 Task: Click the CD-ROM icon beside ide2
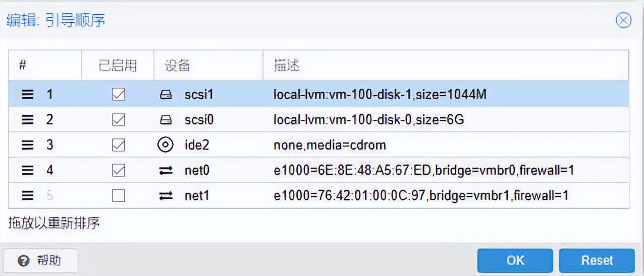click(166, 146)
